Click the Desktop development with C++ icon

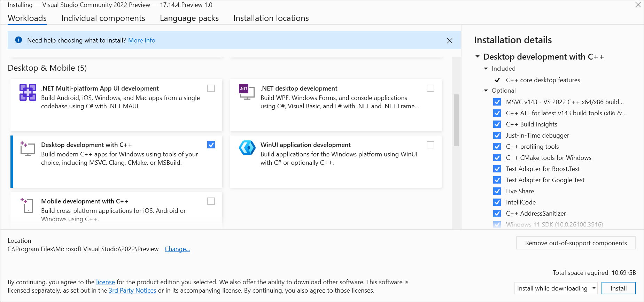click(x=28, y=149)
